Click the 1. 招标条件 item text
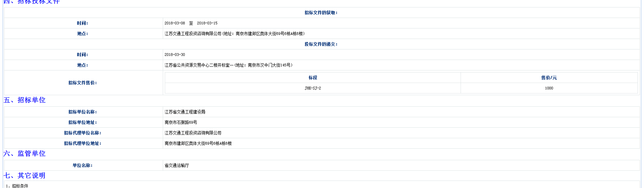Image resolution: width=644 pixels, height=188 pixels. point(18,186)
